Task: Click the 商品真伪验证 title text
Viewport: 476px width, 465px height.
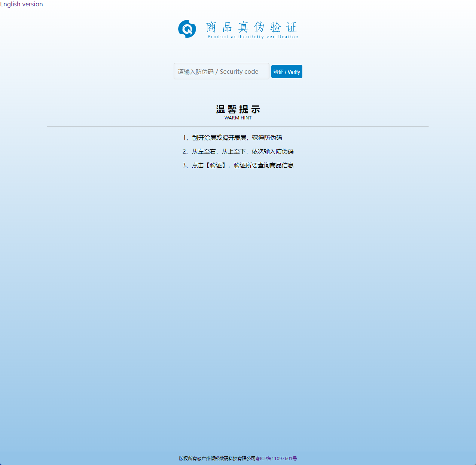Action: 251,27
